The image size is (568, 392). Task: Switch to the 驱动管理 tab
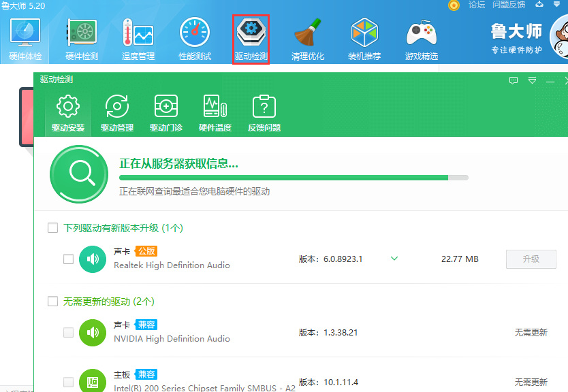pyautogui.click(x=116, y=112)
